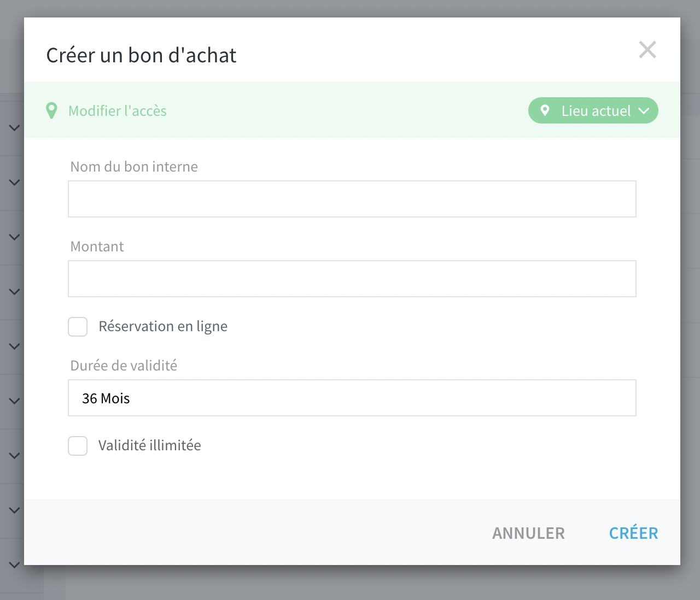Cancel with the ANNULER button
The image size is (700, 600).
pyautogui.click(x=528, y=533)
